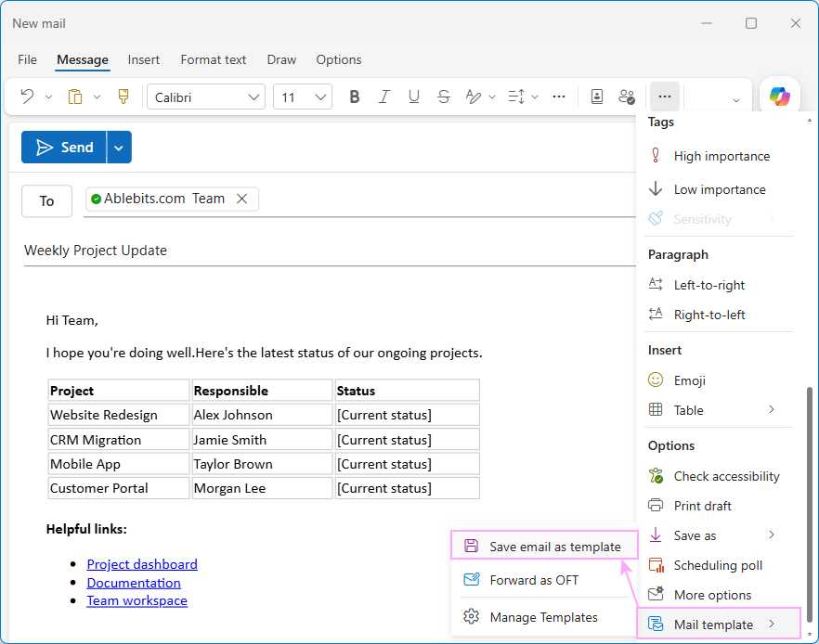Viewport: 819px width, 644px height.
Task: Click the check names icon
Action: [626, 97]
